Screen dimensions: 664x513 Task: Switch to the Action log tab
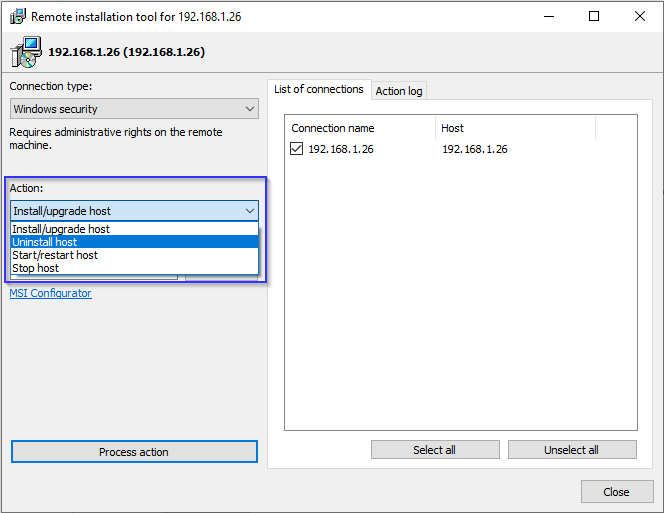[399, 91]
